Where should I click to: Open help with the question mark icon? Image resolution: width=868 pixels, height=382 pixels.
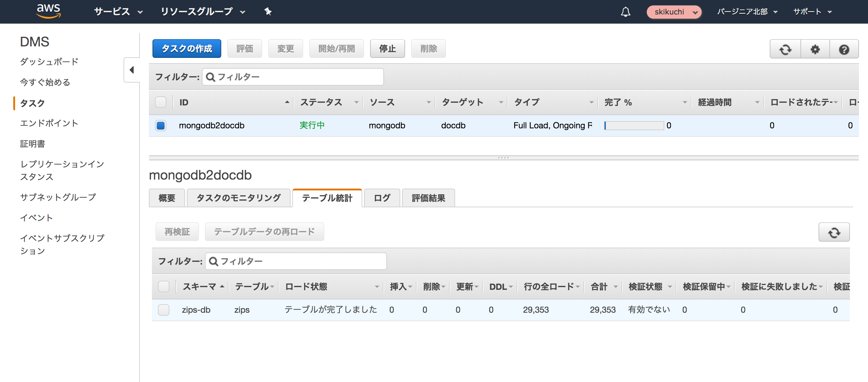pos(844,49)
